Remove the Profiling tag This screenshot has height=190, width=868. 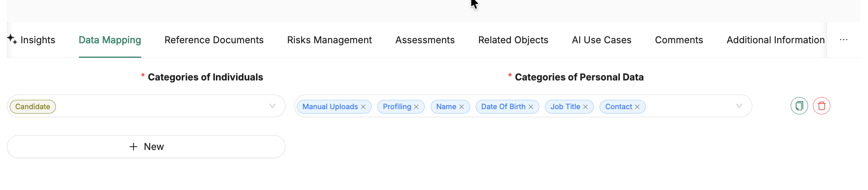tap(416, 107)
